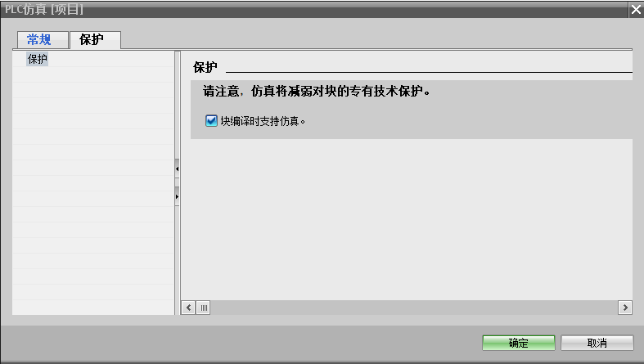
Task: Click the horizontal scrollbar right arrow
Action: 625,308
